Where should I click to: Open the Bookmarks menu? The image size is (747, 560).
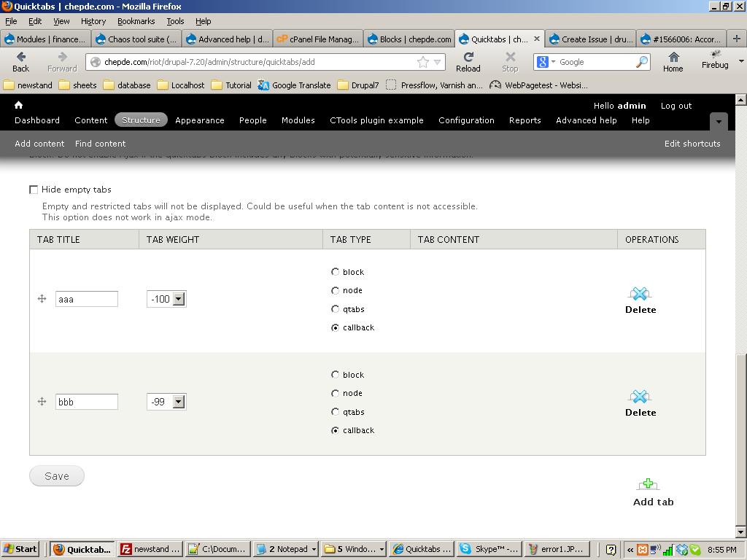click(x=136, y=21)
